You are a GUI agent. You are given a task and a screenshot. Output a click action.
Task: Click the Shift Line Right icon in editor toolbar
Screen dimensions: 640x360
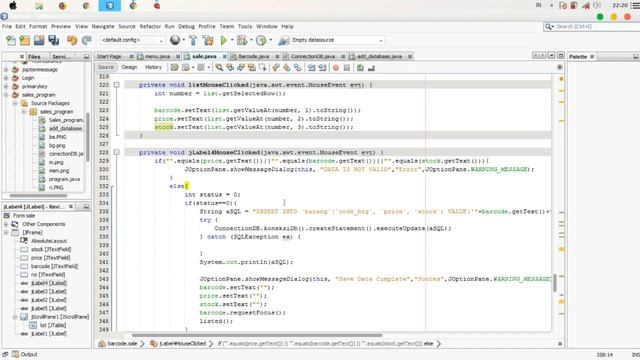(322, 68)
